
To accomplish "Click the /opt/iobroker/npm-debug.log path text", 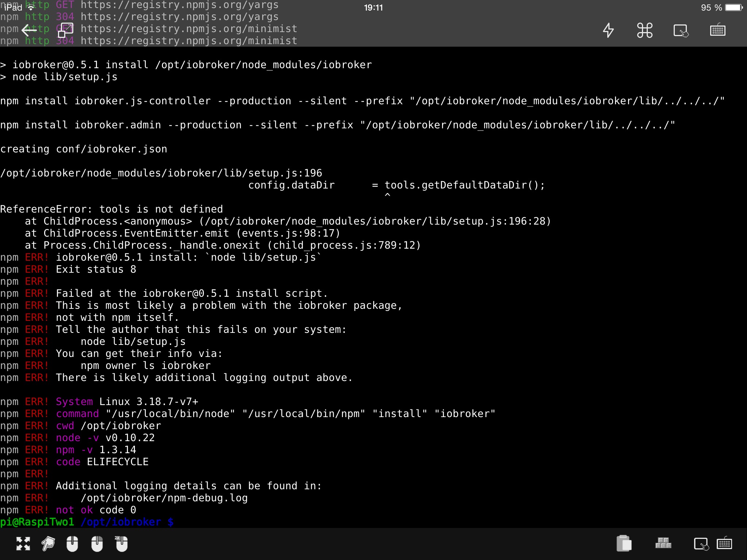I will coord(164,498).
